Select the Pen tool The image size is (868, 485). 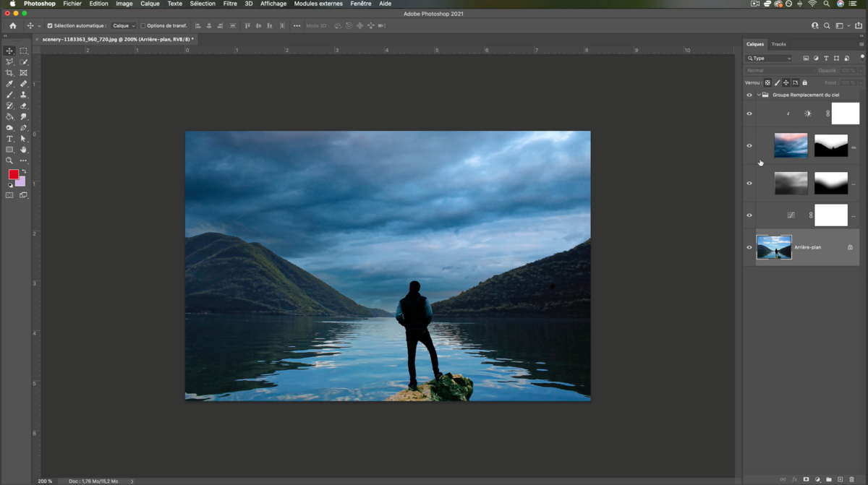[x=23, y=128]
